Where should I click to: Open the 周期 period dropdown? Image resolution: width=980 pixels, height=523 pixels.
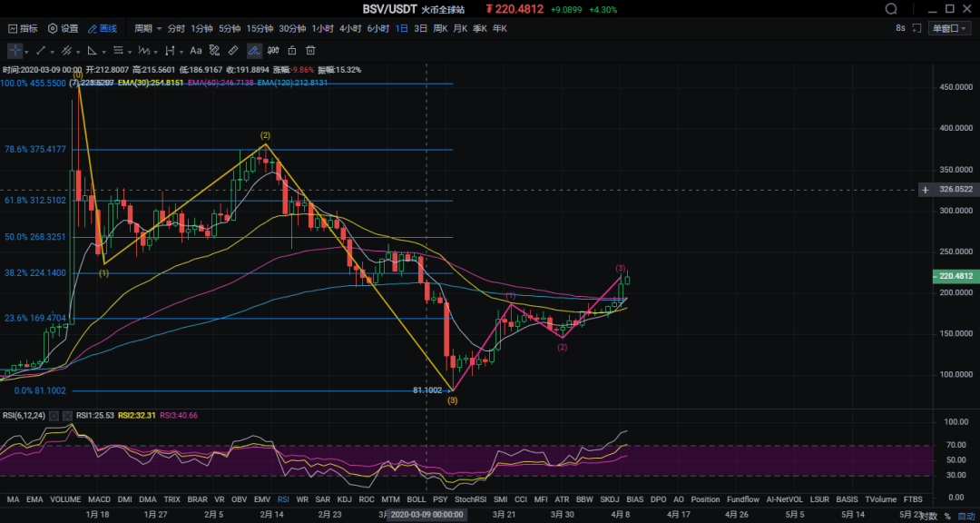coord(147,28)
